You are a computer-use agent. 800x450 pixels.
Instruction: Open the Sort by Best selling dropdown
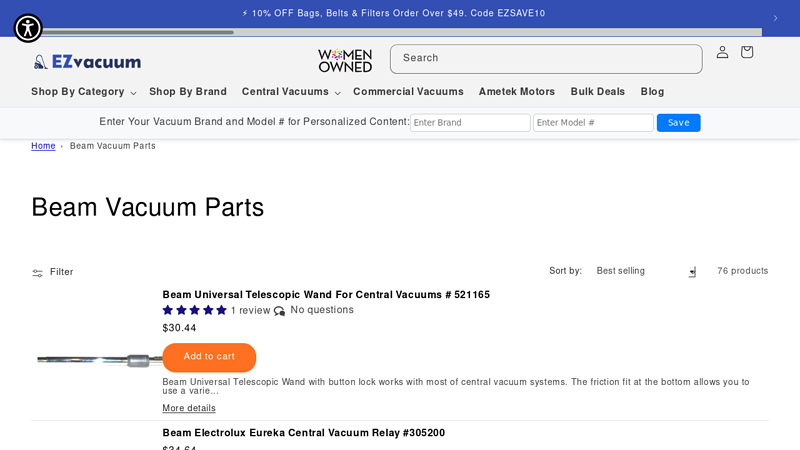645,271
